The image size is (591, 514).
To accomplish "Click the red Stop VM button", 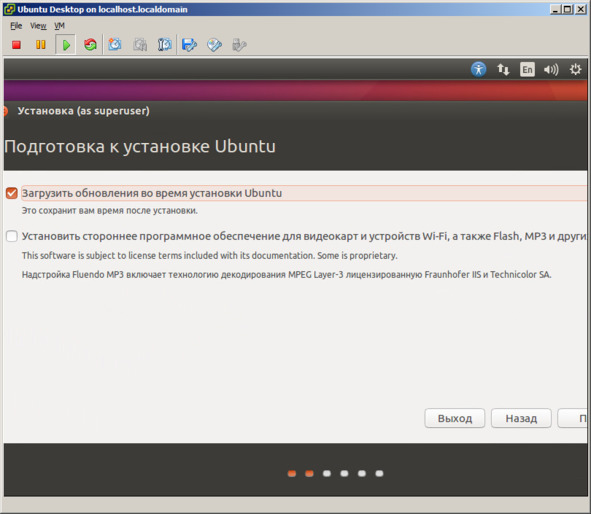I will (x=16, y=45).
